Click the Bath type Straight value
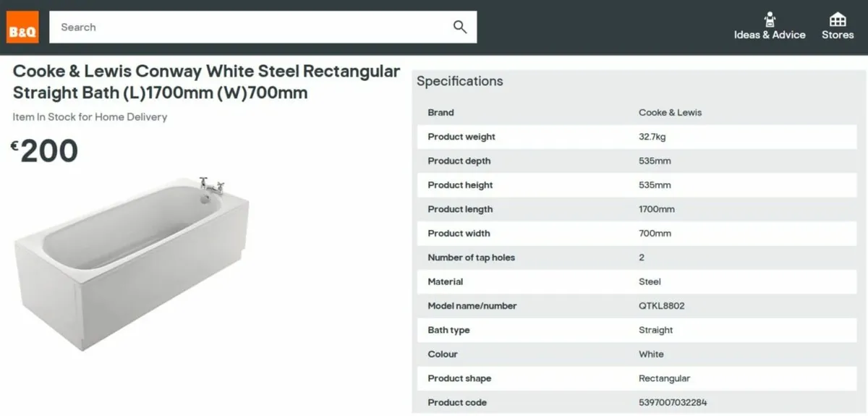This screenshot has width=868, height=416. point(655,330)
